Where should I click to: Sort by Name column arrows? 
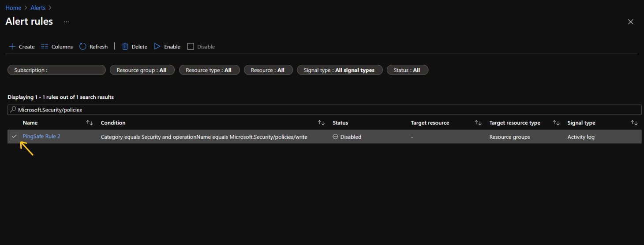90,123
